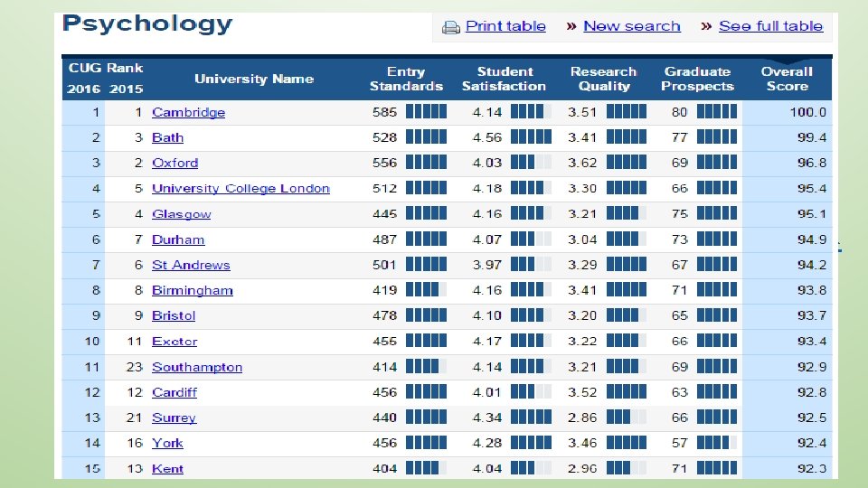Screen dimensions: 868x488
Task: Open the Bath university link
Action: click(167, 137)
